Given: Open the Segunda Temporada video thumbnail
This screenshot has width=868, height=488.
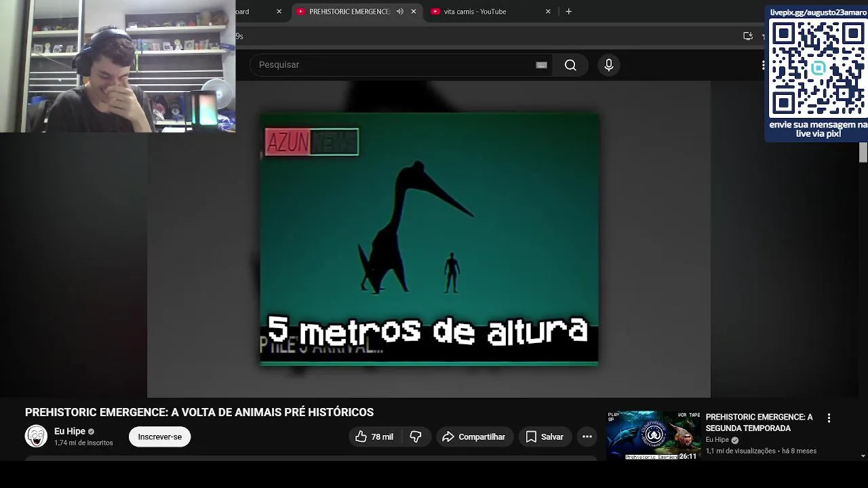Looking at the screenshot, I should coord(654,435).
